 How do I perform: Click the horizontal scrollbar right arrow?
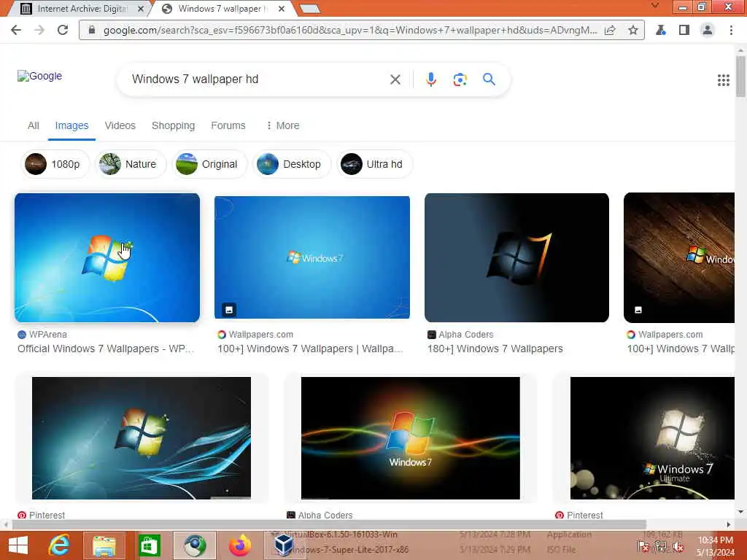729,525
